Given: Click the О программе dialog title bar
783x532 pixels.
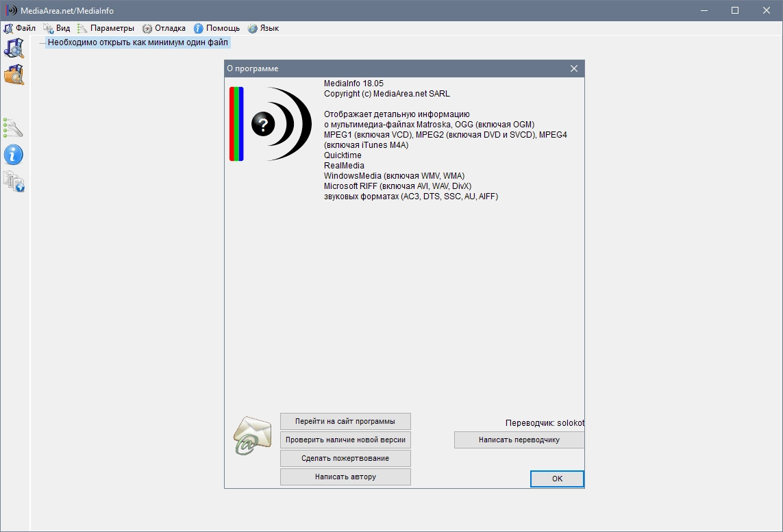Looking at the screenshot, I should [x=404, y=68].
